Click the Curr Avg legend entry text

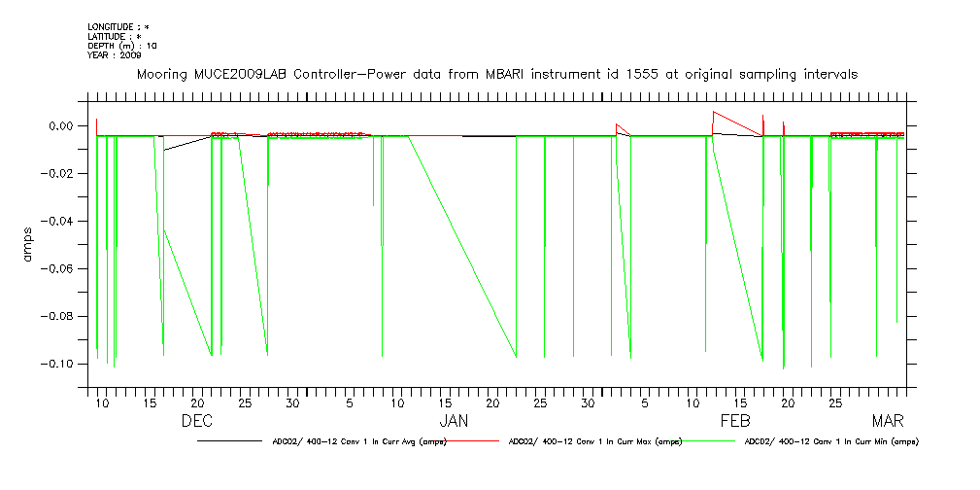359,441
